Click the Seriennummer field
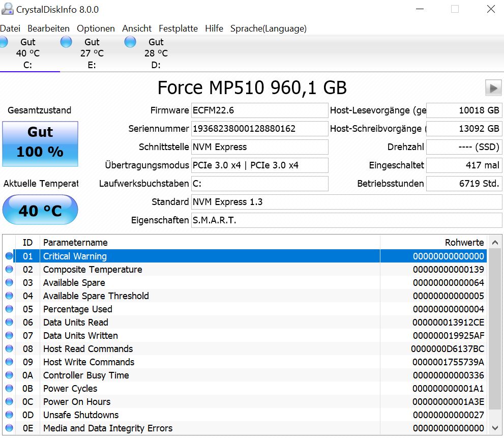This screenshot has height=438, width=504. [260, 129]
